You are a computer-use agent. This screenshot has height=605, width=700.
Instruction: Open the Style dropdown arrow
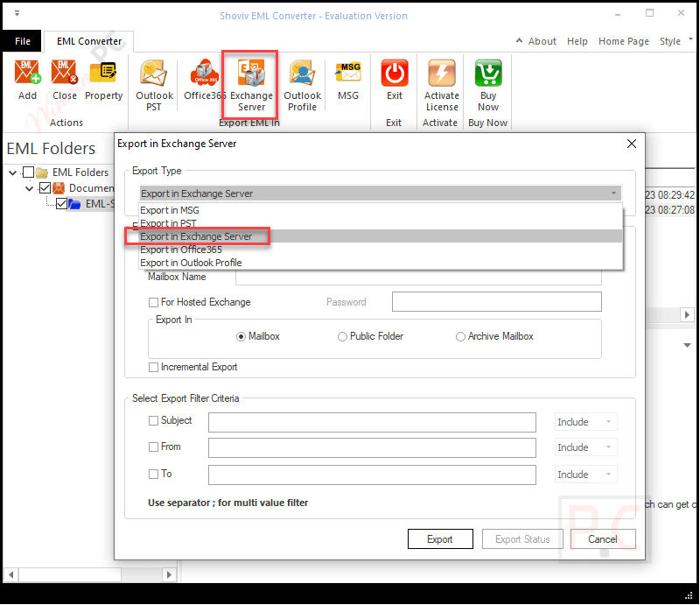[x=690, y=39]
